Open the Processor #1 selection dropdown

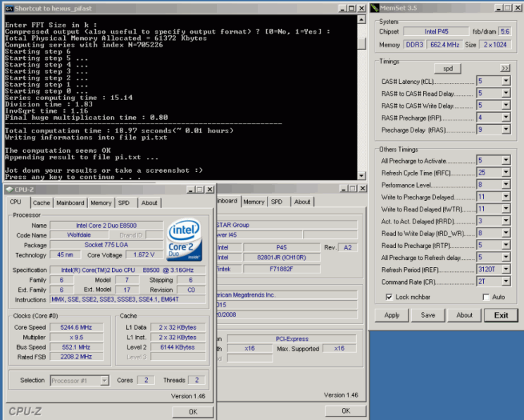(x=105, y=381)
